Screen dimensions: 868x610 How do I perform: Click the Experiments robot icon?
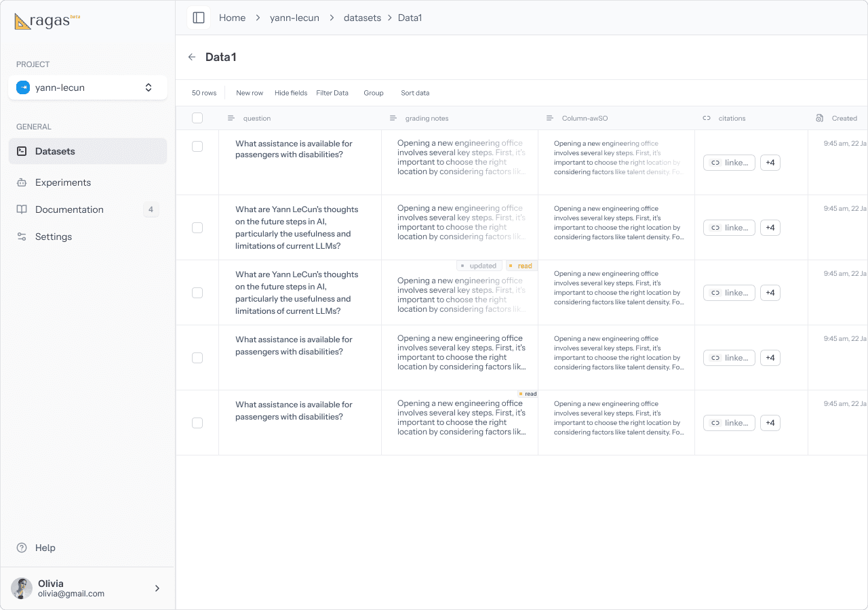[x=22, y=182]
